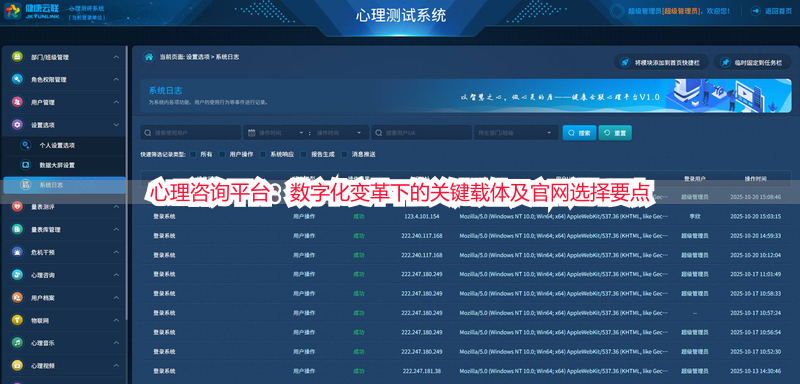
Task: Open the start 操作时间 dropdown arrow
Action: (302, 133)
